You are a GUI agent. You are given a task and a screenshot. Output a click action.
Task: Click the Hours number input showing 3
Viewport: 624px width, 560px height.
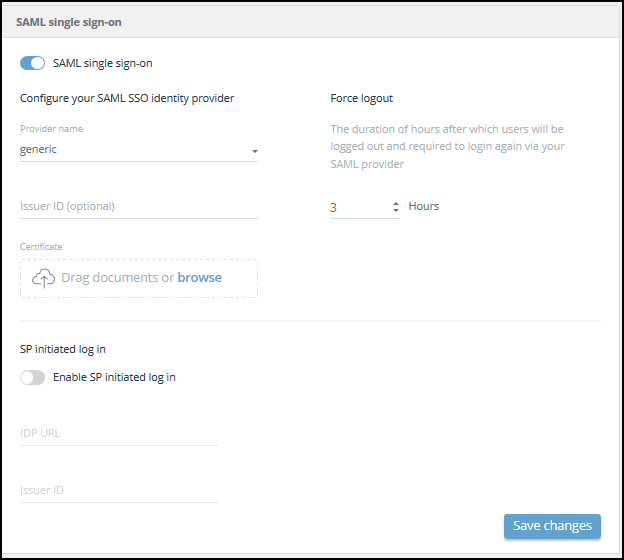[357, 207]
